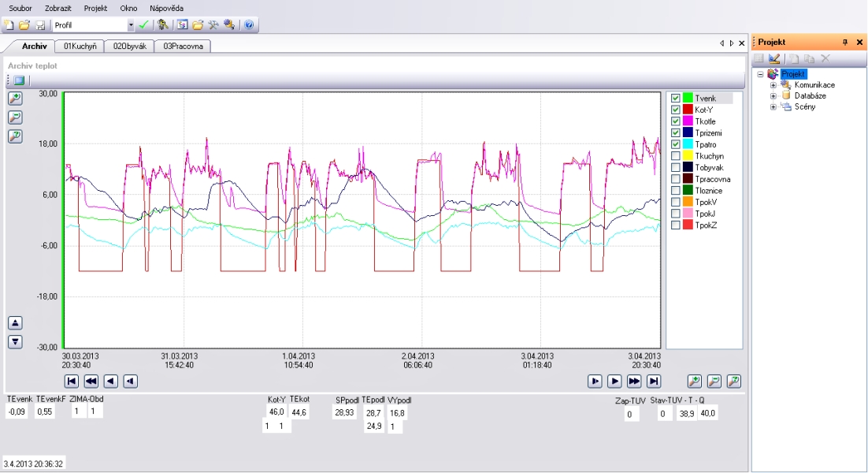The image size is (868, 473).
Task: Zoom out vertically with the left magnifier minus
Action: click(16, 117)
